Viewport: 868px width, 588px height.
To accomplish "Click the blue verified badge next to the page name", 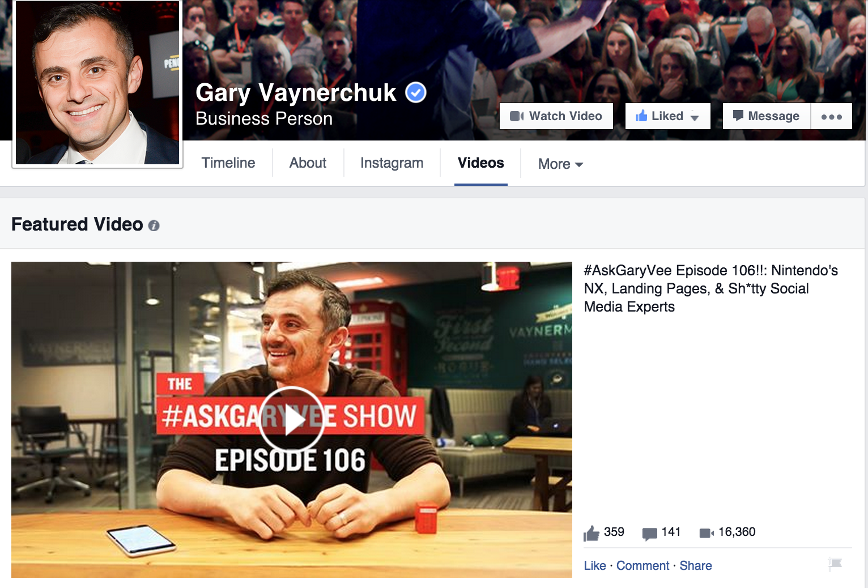I will coord(416,92).
